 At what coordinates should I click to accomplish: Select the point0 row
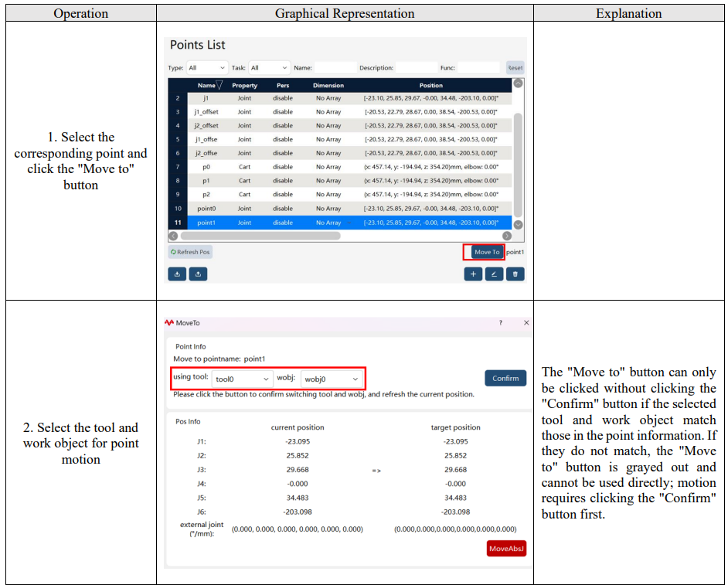pyautogui.click(x=340, y=209)
